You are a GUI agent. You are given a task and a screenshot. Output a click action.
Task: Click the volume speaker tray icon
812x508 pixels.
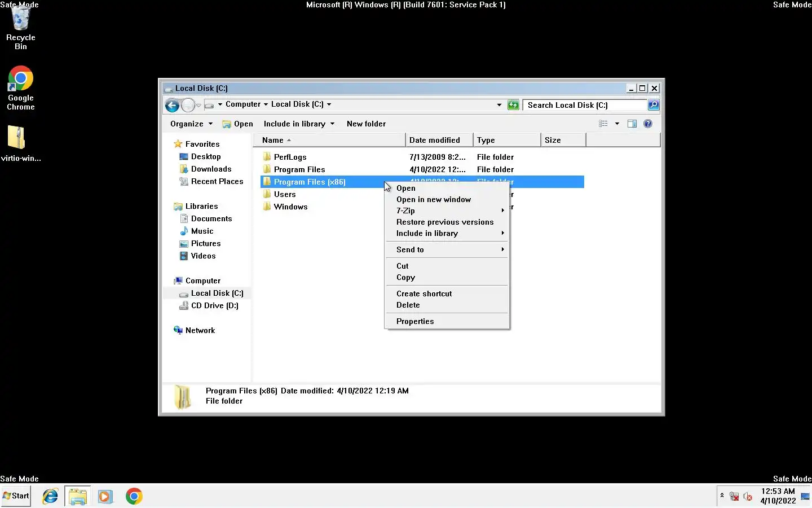(748, 496)
